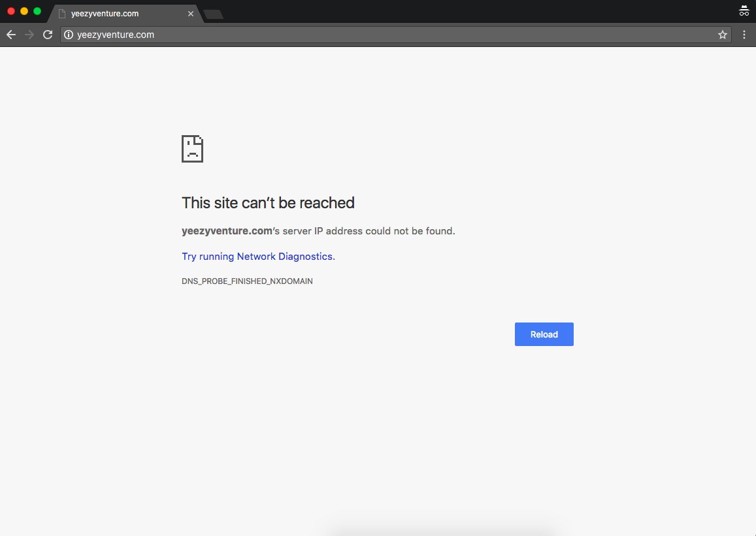Click the DNS_PROBE_FINISHED_NXDOMAIN error code
The height and width of the screenshot is (536, 756).
pyautogui.click(x=247, y=281)
